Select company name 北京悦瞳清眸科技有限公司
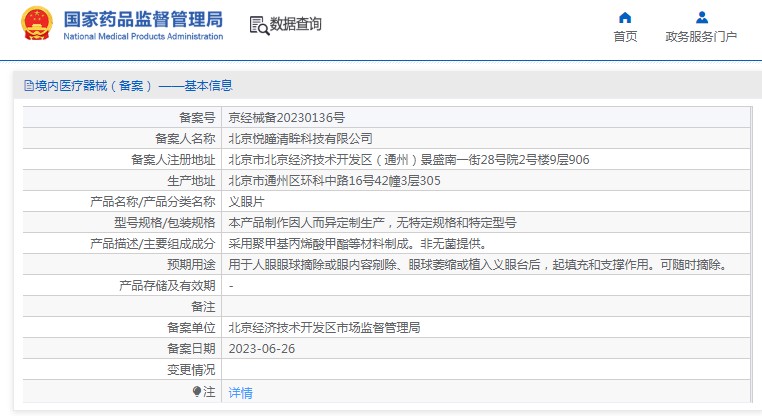 300,139
